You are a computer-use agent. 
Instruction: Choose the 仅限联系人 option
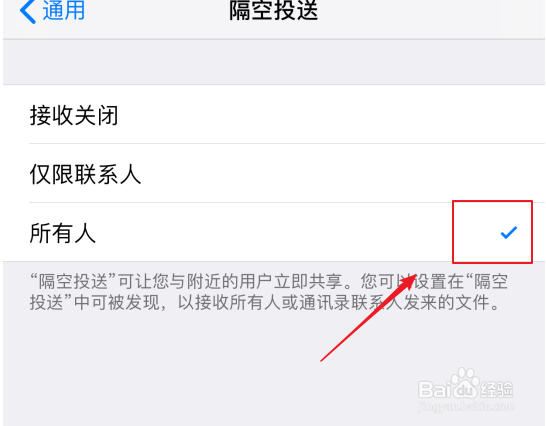tap(274, 173)
